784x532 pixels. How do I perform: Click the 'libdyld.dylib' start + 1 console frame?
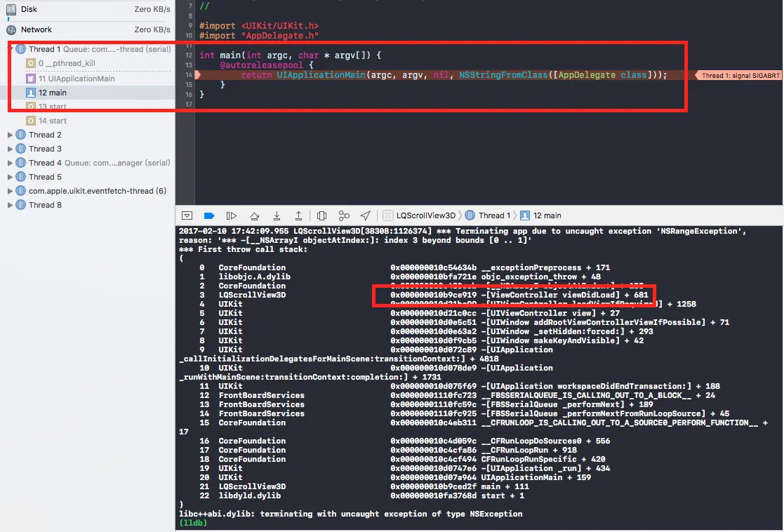coord(362,496)
